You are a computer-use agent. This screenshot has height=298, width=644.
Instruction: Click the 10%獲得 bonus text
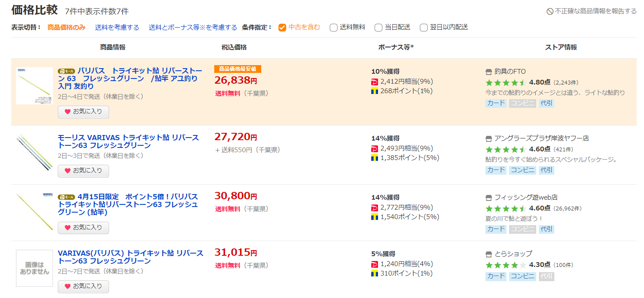pyautogui.click(x=385, y=72)
